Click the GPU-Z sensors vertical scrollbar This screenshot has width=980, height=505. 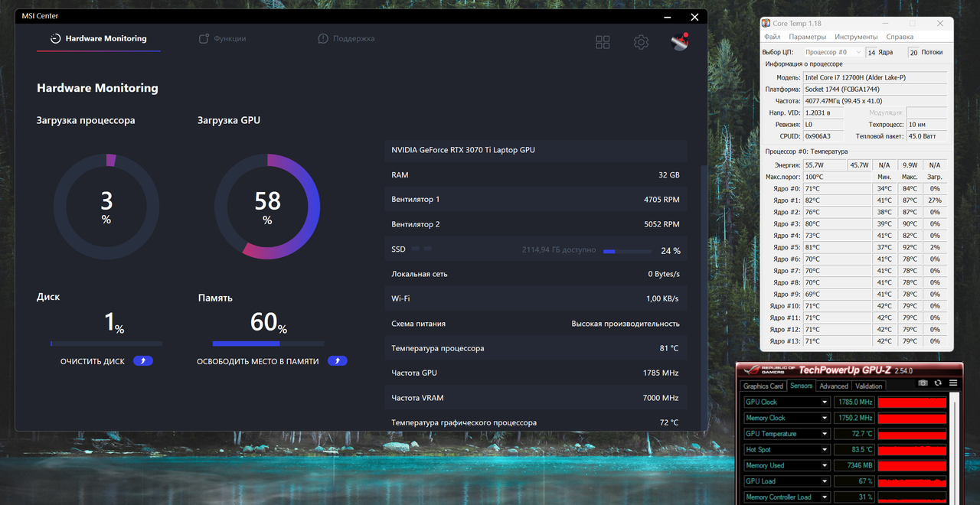tap(955, 448)
